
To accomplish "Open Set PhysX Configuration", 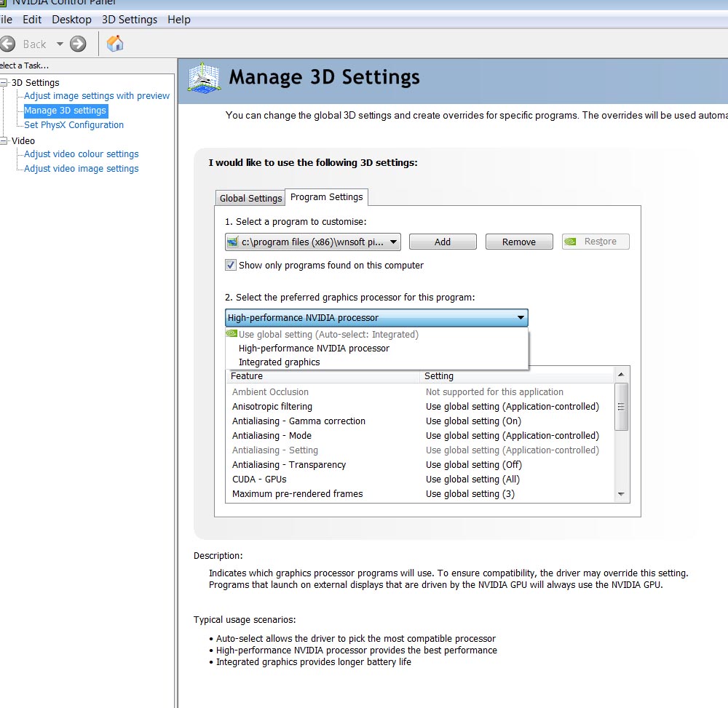I will pyautogui.click(x=74, y=125).
